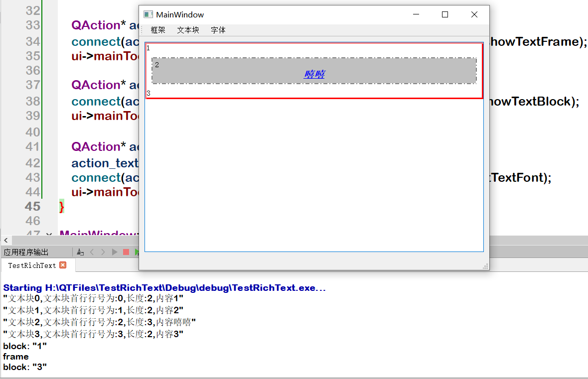588x379 pixels.
Task: Click the output line starting 文本块0
Action: click(x=93, y=298)
